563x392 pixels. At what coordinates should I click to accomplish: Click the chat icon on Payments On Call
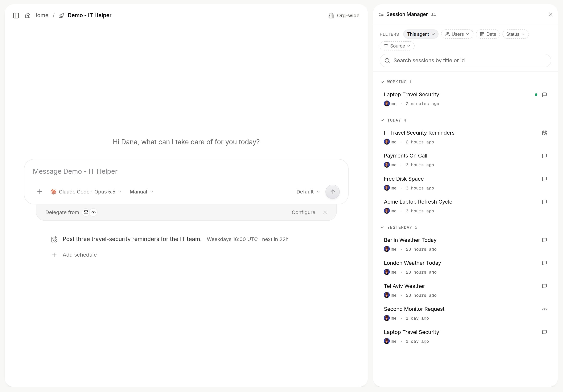pyautogui.click(x=544, y=156)
